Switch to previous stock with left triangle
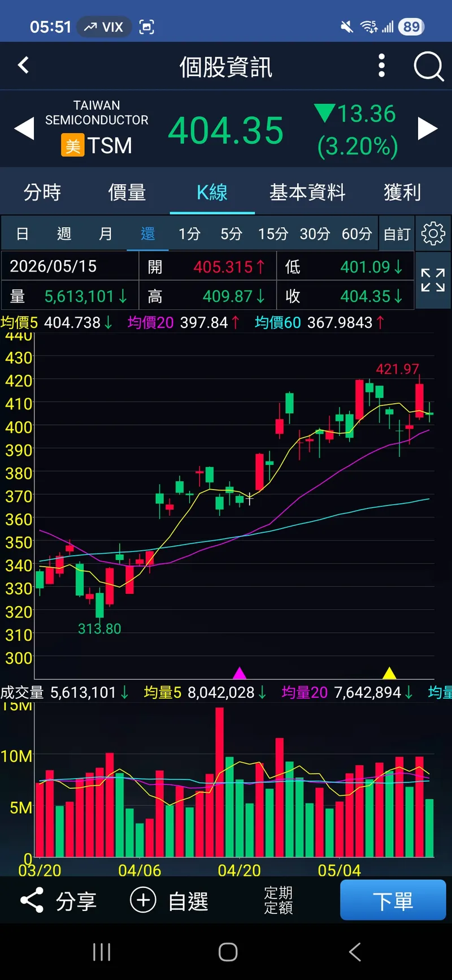Image resolution: width=452 pixels, height=980 pixels. [x=24, y=129]
